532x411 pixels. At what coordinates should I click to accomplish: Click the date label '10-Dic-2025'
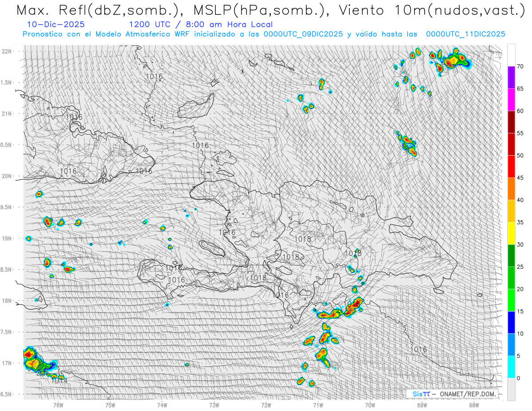[x=56, y=25]
